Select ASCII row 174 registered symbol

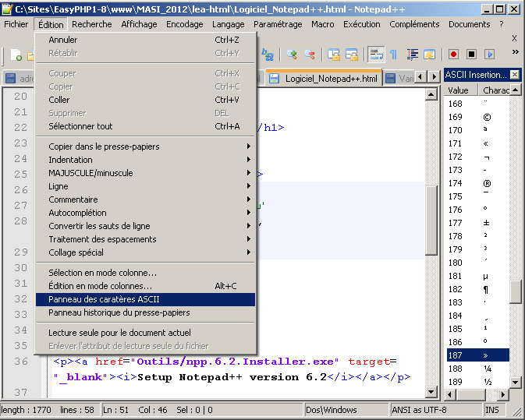click(x=478, y=183)
